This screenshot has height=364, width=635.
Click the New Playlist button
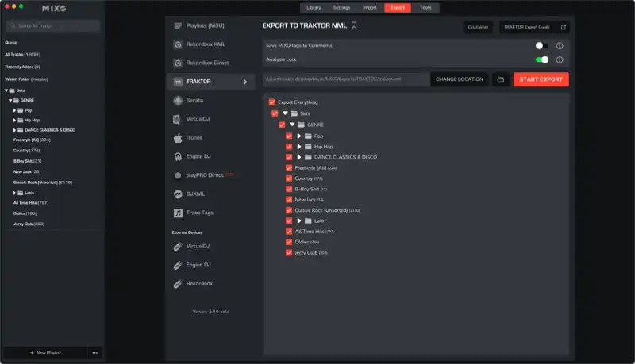click(45, 353)
